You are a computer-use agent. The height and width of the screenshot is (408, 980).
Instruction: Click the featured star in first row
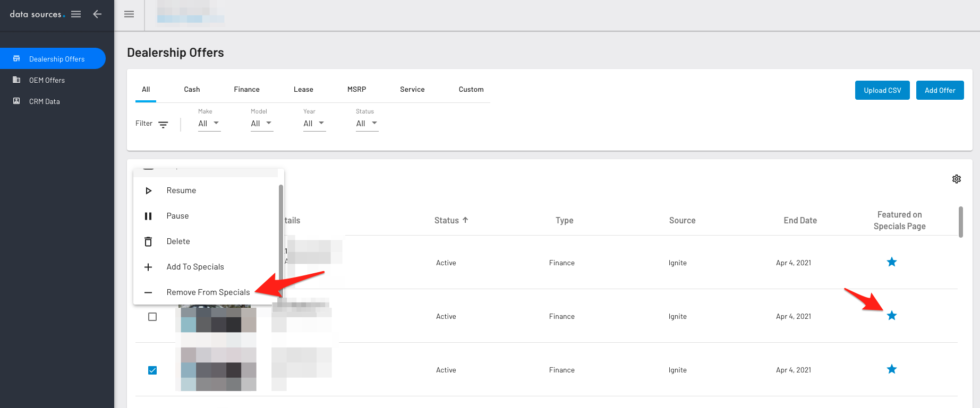(x=892, y=262)
